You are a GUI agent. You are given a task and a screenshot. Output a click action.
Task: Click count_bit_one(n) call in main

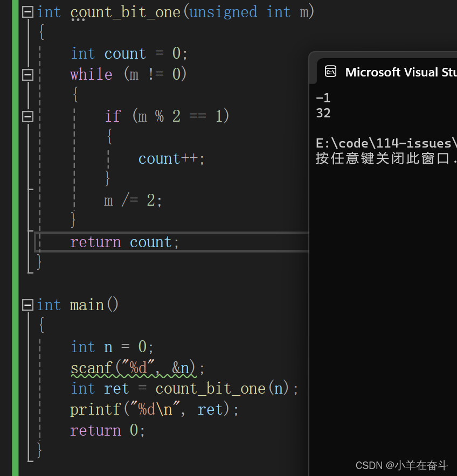tap(222, 389)
